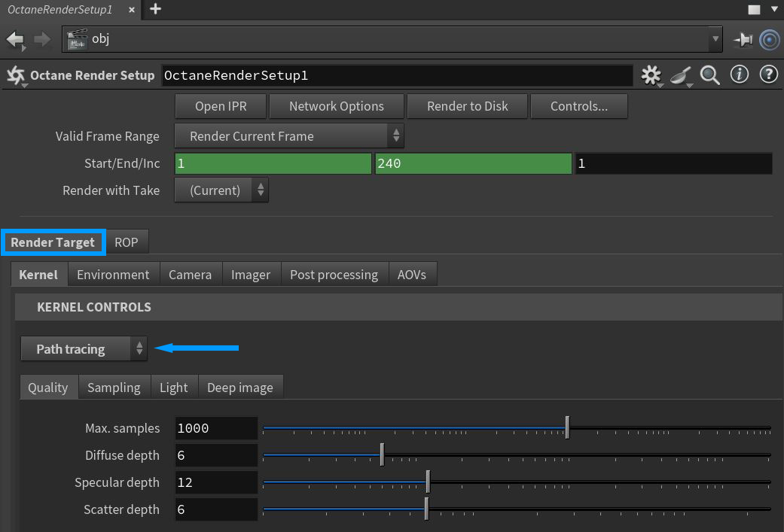Click the back navigation arrow
This screenshot has height=532, width=784.
click(x=15, y=39)
